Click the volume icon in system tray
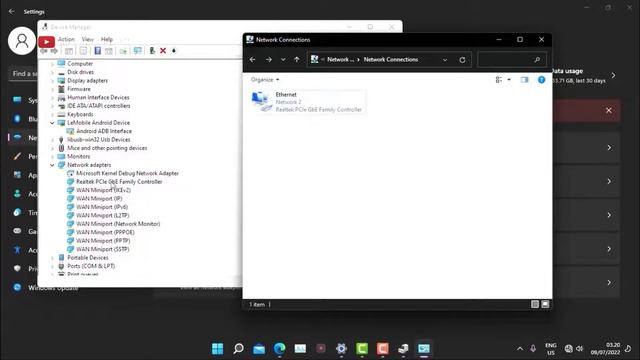Screen dimensions: 640x360 (579, 349)
